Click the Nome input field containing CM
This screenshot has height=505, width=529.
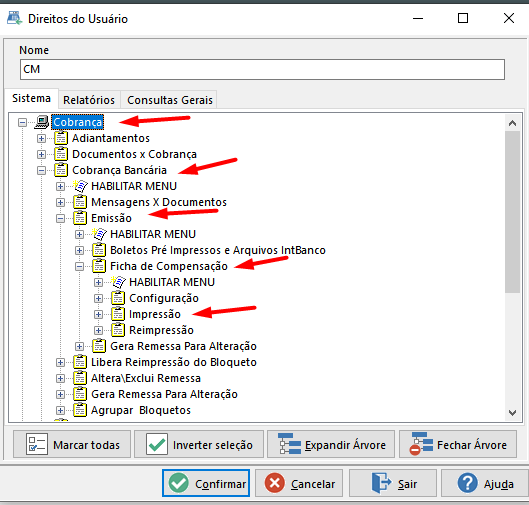tap(262, 69)
